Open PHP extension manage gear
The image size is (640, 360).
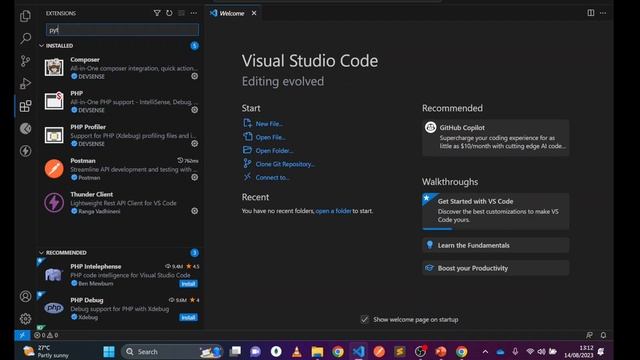tap(195, 110)
